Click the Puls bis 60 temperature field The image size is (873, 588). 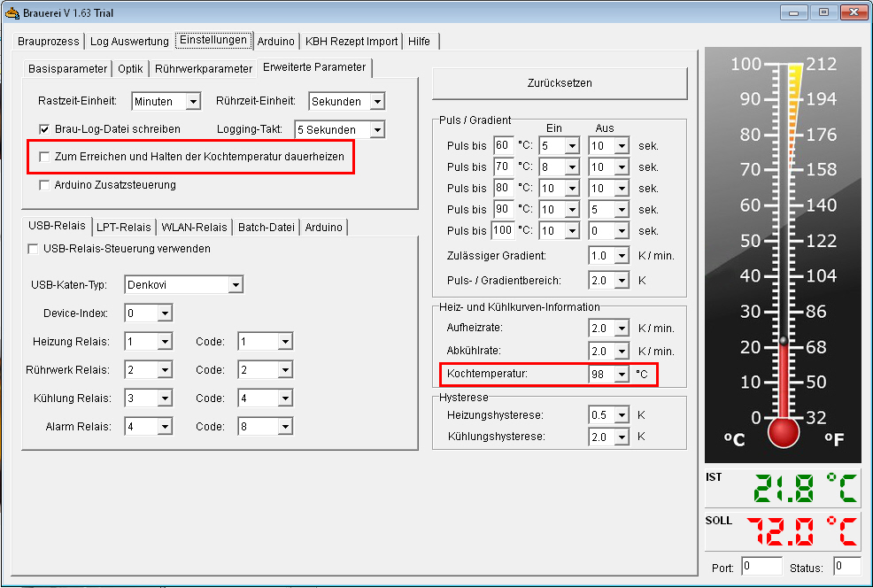503,145
